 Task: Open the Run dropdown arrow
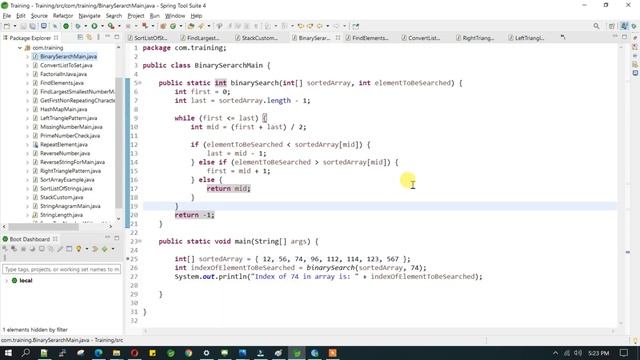click(x=102, y=26)
